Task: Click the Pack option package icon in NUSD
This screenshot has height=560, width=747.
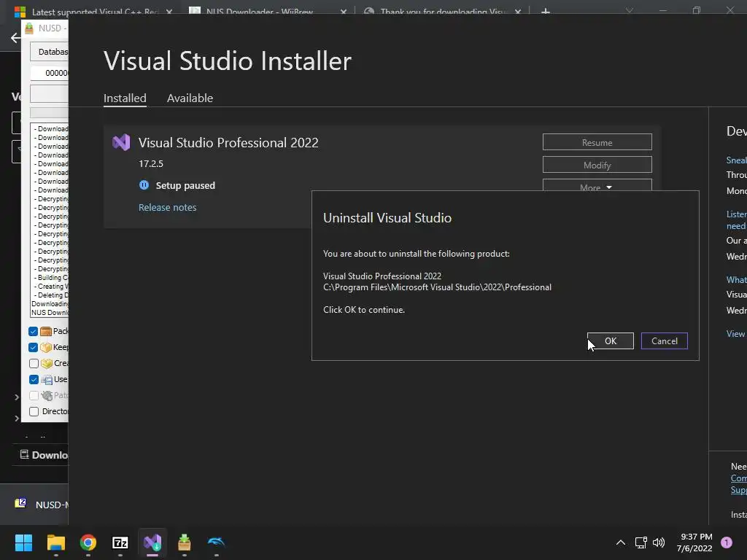Action: (x=46, y=332)
